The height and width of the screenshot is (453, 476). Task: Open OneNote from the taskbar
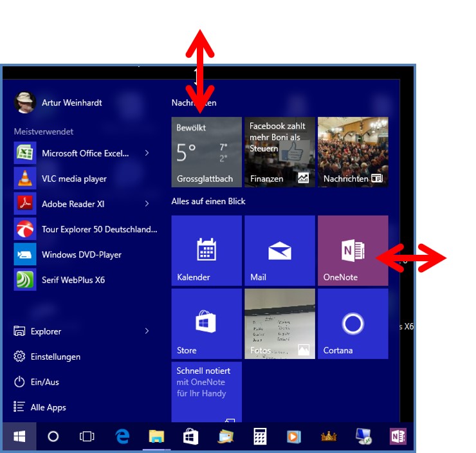pos(398,437)
